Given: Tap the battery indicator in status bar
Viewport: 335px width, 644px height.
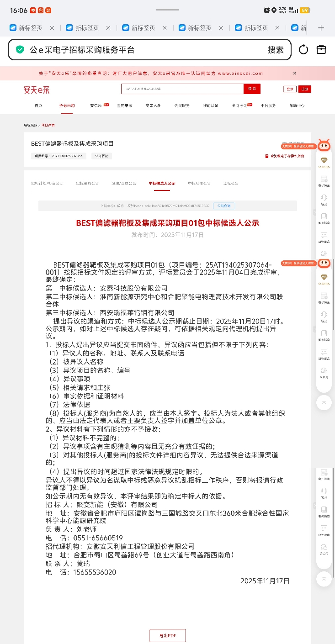Looking at the screenshot, I should 305,10.
